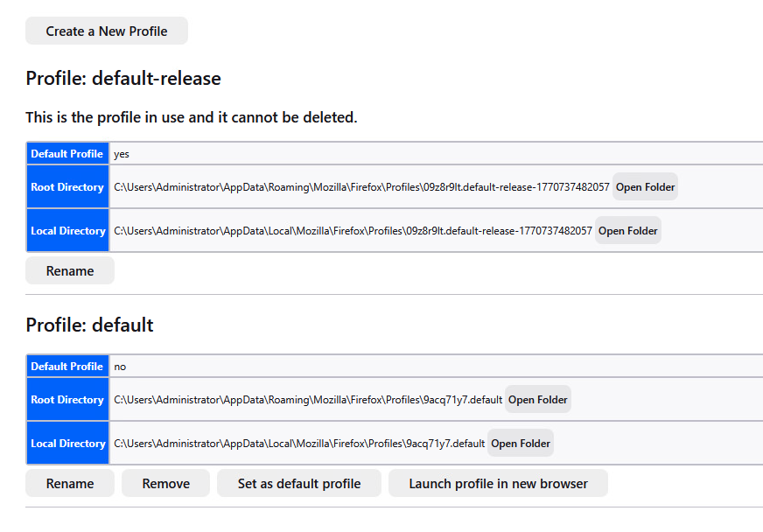This screenshot has width=763, height=532.
Task: Click the Root Directory label in default-release table
Action: click(67, 187)
